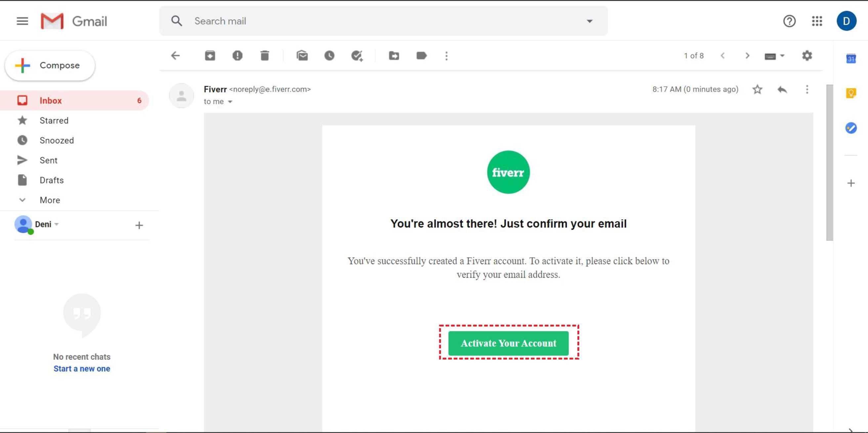Show search options dropdown arrow

point(589,21)
